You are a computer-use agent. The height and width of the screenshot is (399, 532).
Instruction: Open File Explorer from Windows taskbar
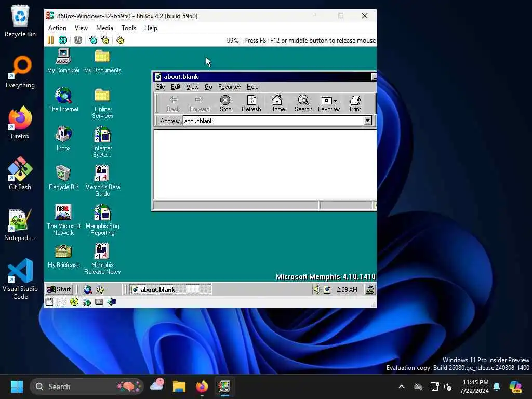[x=179, y=387]
